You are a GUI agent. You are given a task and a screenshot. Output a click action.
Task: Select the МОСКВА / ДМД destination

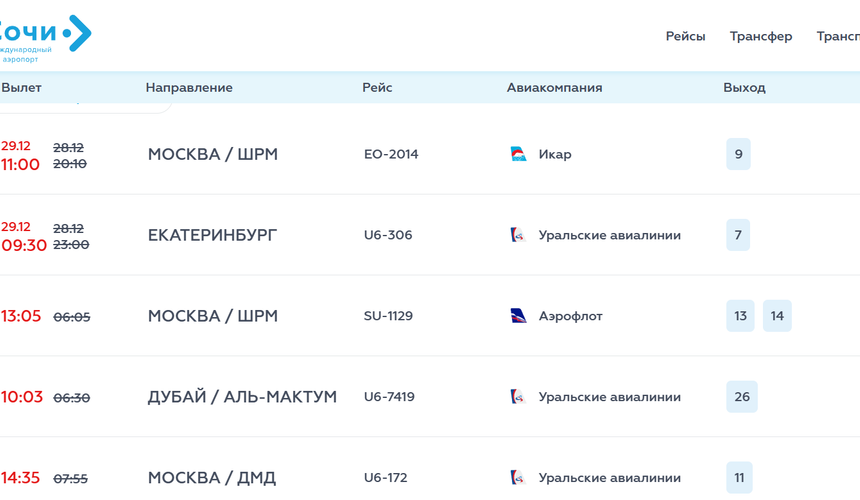[x=212, y=478]
